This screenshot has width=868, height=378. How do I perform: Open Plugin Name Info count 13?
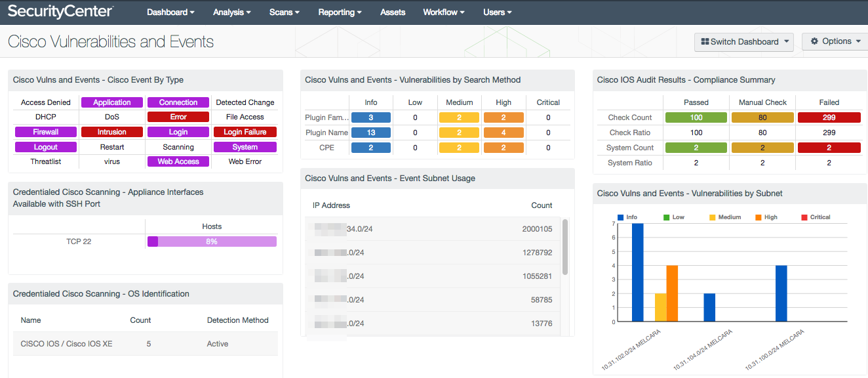[x=371, y=133]
